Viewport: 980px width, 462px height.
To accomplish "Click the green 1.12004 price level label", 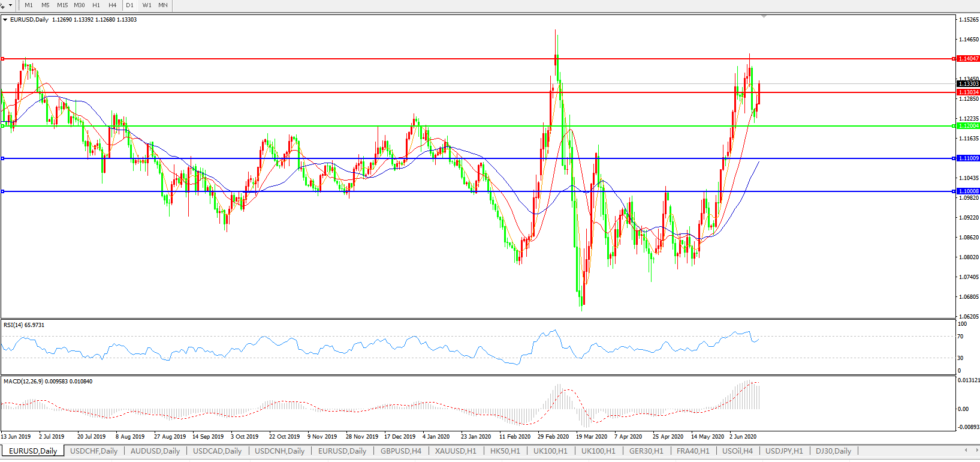I will point(968,126).
